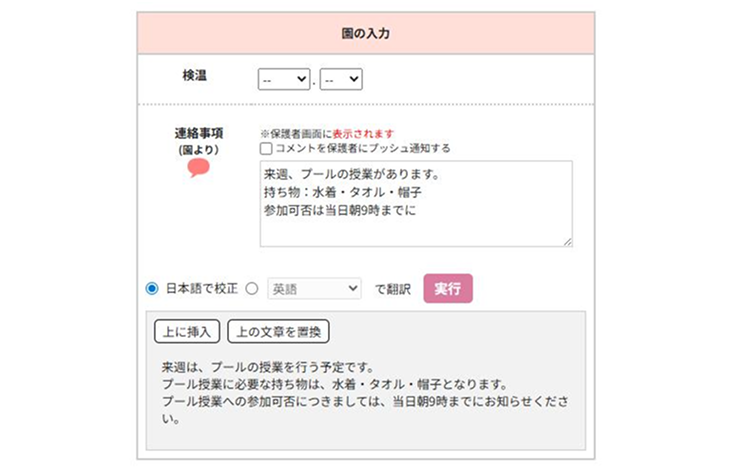732x476 pixels.
Task: Click the で翻訳 label text
Action: tap(393, 289)
